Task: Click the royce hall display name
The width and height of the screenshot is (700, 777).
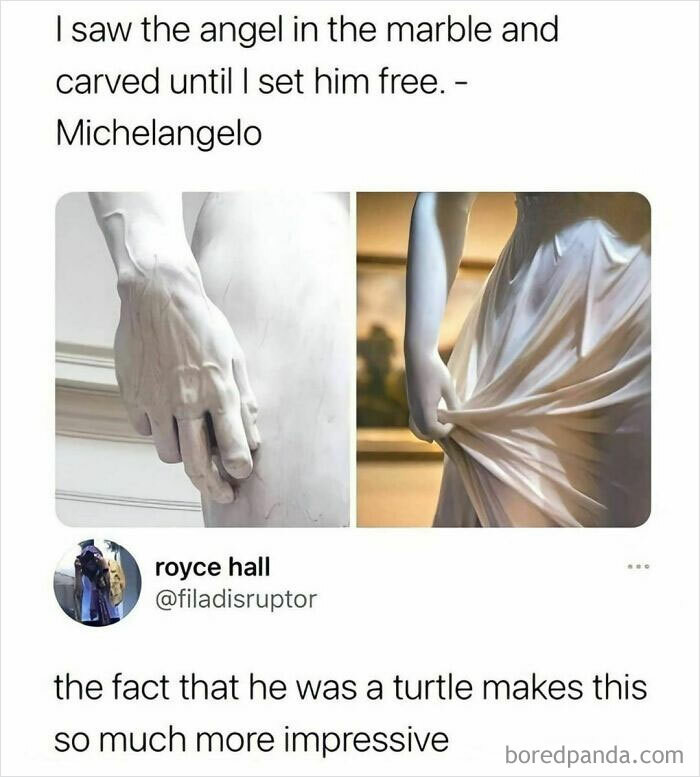Action: point(213,566)
